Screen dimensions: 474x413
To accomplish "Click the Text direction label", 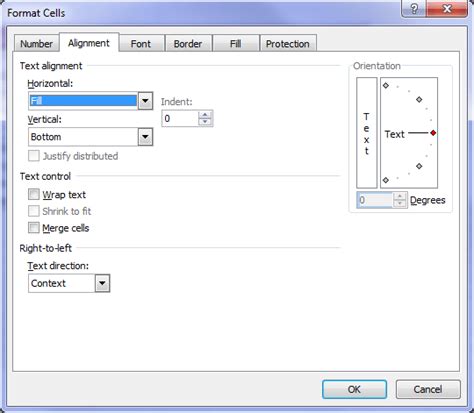I will coord(58,266).
